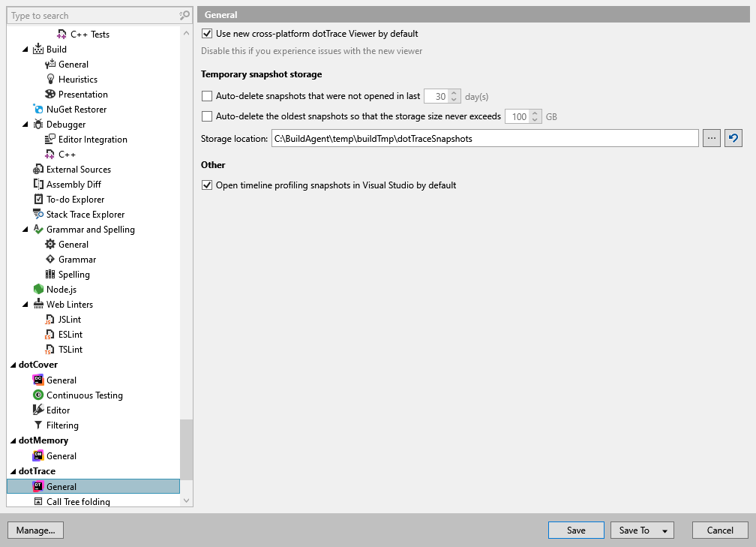The image size is (756, 547).
Task: Enable auto-delete snapshots not opened in last days
Action: click(207, 96)
